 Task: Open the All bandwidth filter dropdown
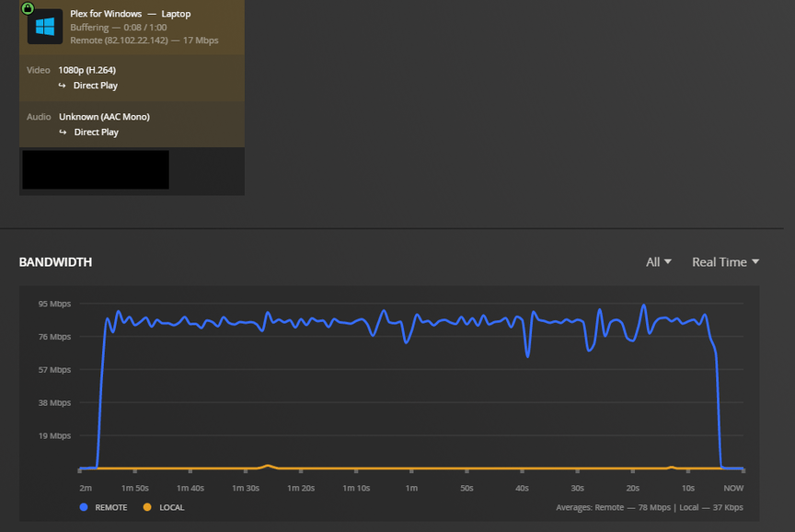point(658,262)
